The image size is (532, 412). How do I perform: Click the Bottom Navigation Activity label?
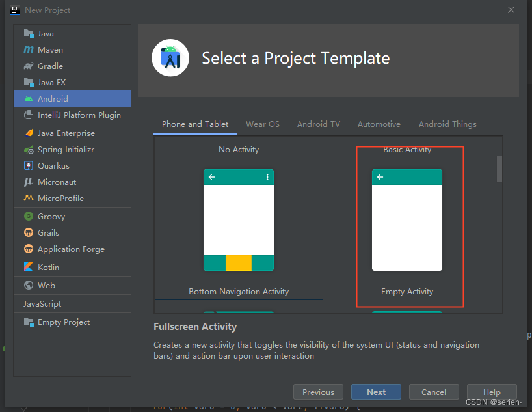click(x=239, y=292)
